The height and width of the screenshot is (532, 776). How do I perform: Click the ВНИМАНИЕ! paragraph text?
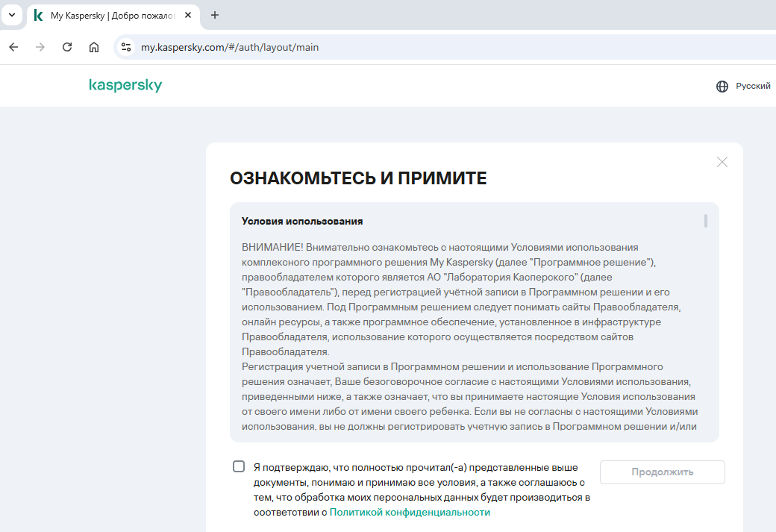pyautogui.click(x=463, y=299)
